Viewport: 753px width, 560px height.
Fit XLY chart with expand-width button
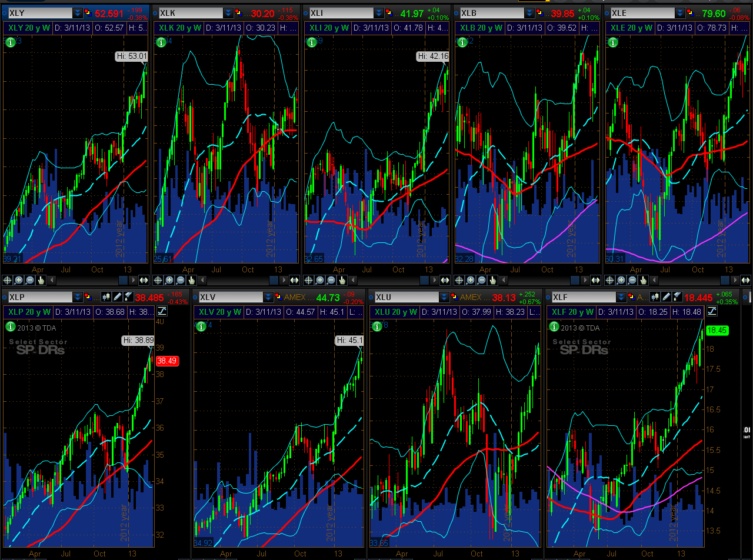click(x=144, y=280)
